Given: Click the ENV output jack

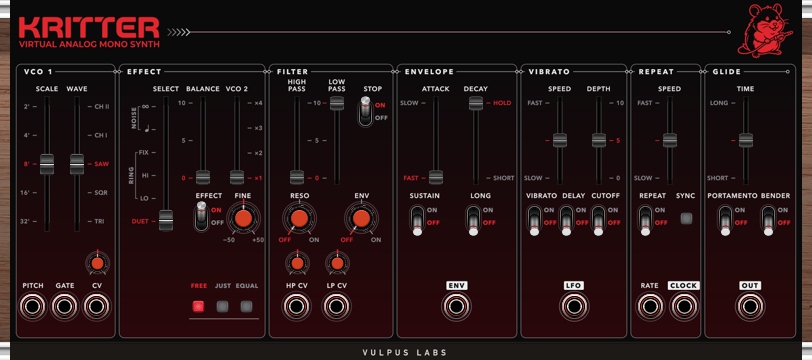Looking at the screenshot, I should (456, 307).
